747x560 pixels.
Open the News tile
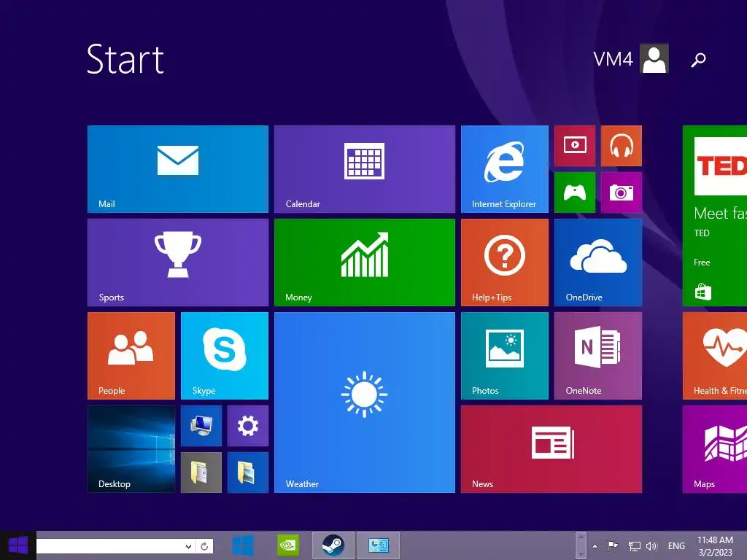[551, 449]
